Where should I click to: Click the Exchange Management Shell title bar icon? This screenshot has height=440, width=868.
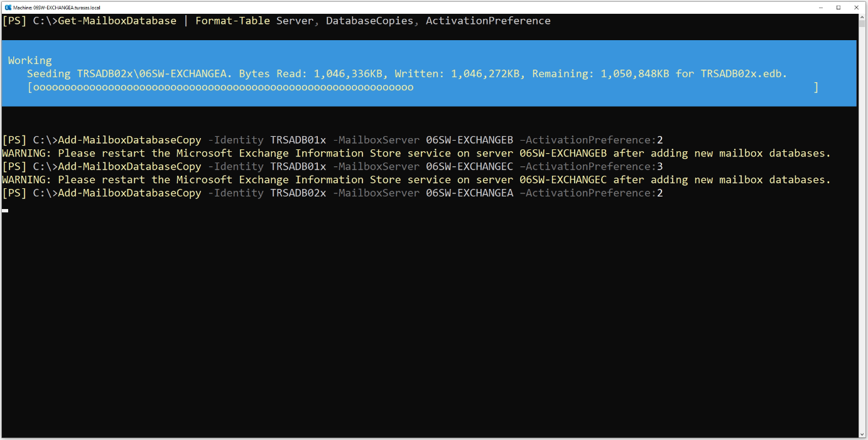7,7
